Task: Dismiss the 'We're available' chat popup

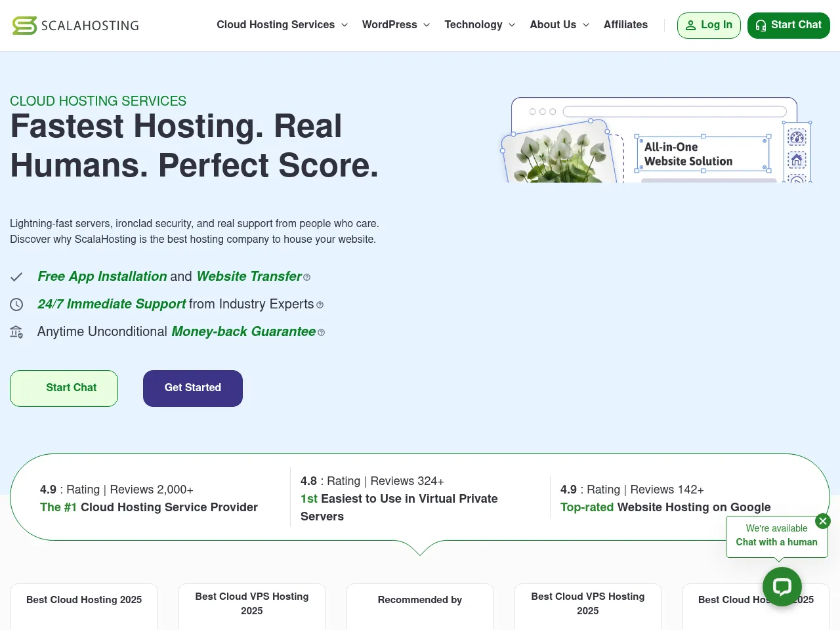Action: tap(822, 520)
